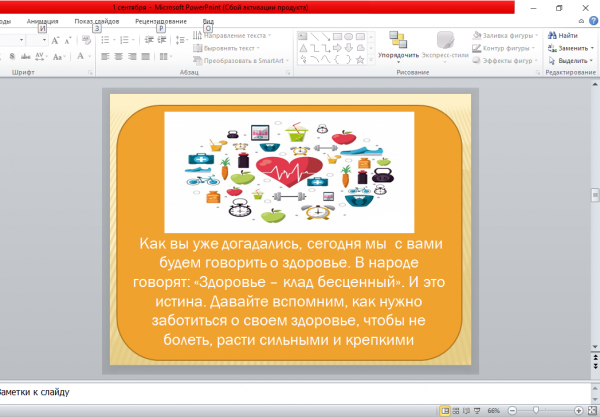The image size is (600, 417).
Task: Switch to Slide Sorter view
Action: point(458,410)
